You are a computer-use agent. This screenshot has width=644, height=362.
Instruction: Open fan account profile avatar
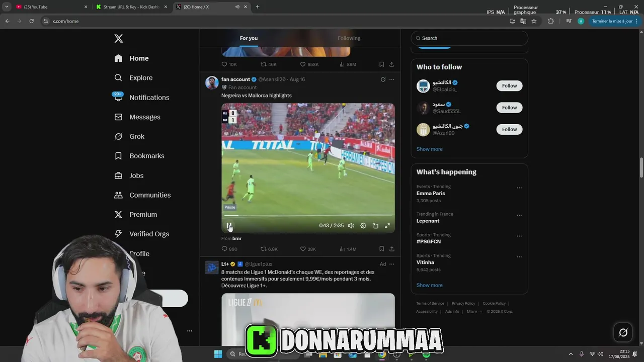pos(212,83)
